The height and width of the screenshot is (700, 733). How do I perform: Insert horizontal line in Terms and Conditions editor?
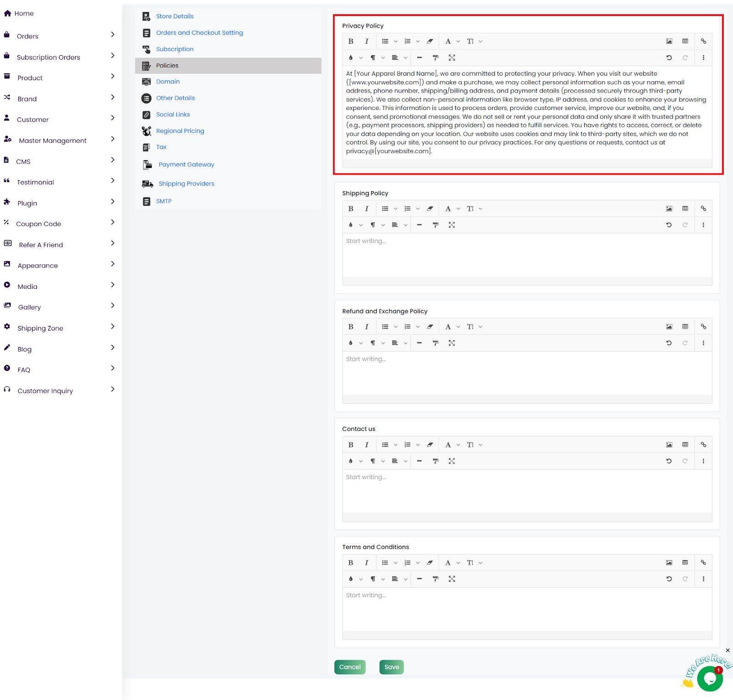(419, 579)
